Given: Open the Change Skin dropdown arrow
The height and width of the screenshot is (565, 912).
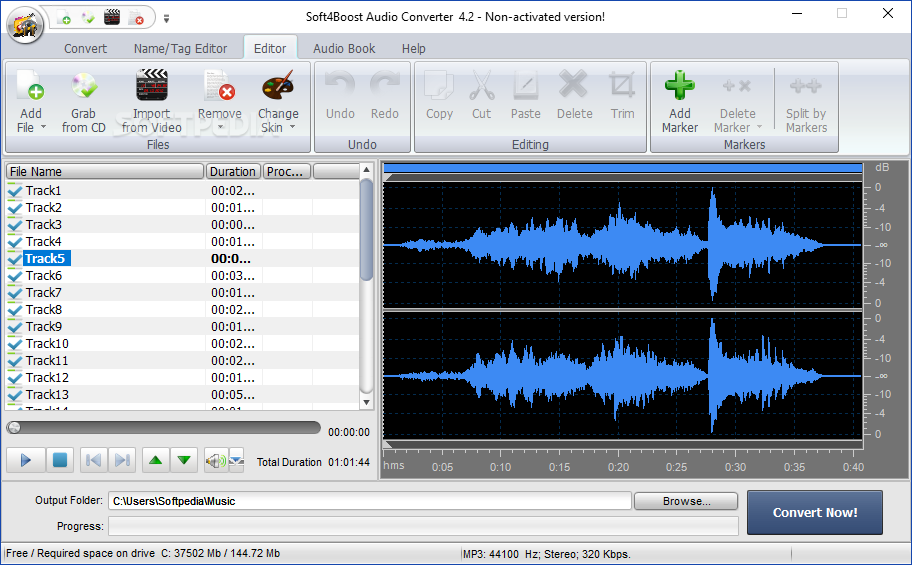Looking at the screenshot, I should click(x=293, y=127).
